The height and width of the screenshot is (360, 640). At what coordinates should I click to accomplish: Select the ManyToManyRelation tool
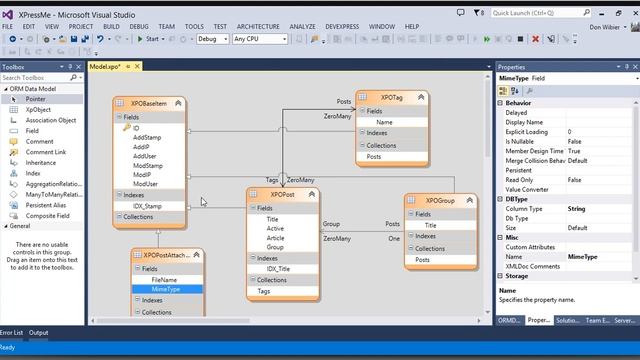(54, 194)
